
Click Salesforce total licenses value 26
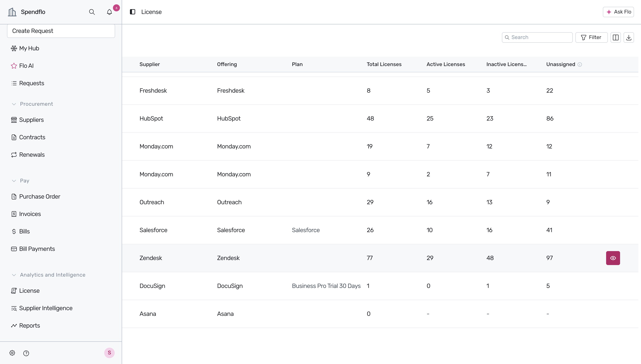coord(370,230)
